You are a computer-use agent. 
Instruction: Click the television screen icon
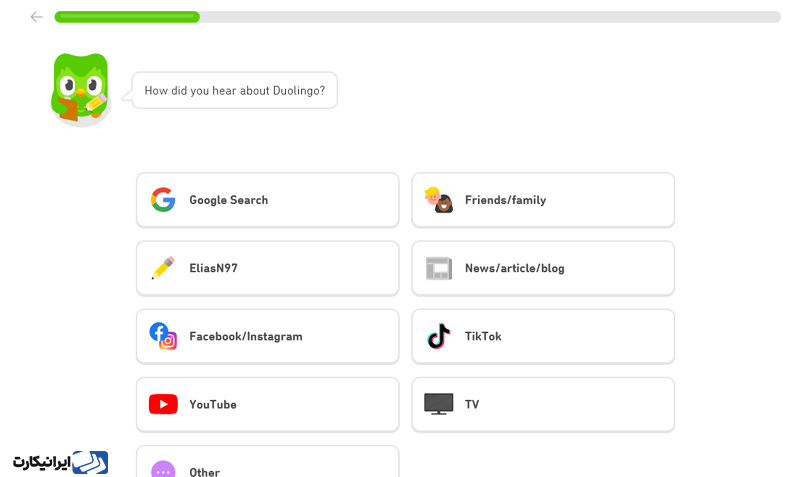439,404
